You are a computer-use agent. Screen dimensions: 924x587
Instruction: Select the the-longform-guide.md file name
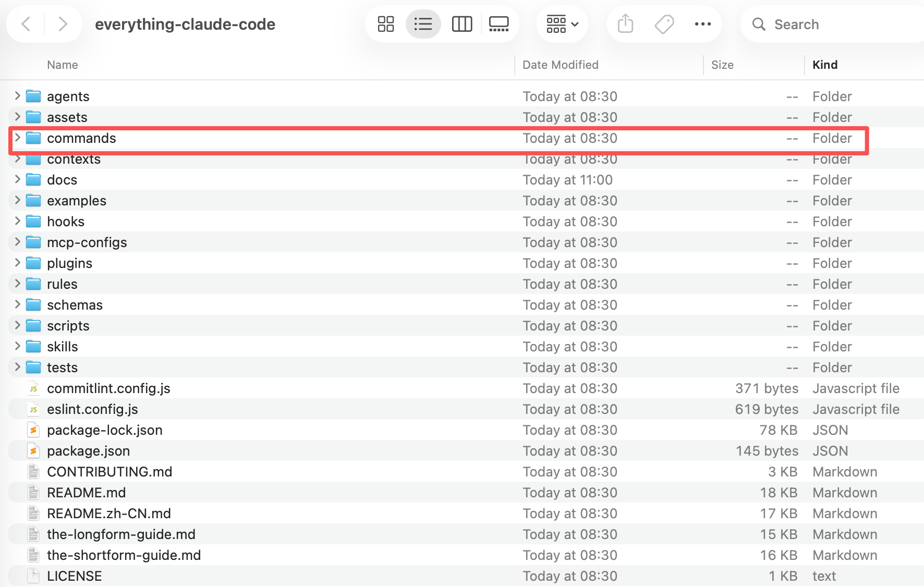(x=121, y=534)
